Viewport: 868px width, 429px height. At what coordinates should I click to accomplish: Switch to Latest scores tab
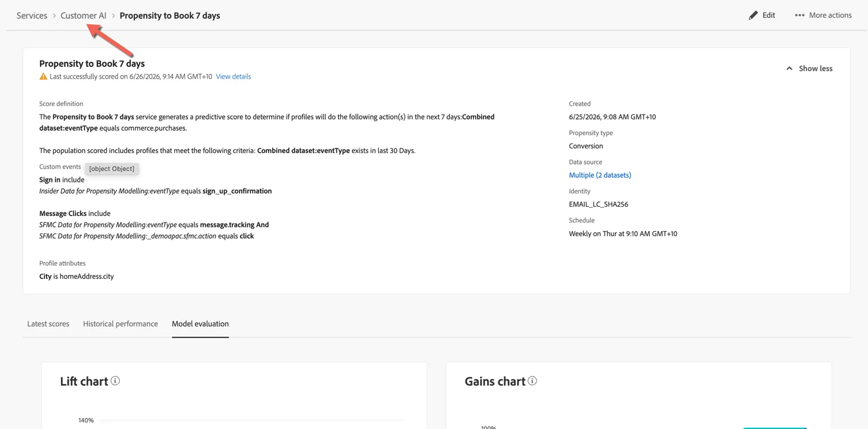coord(48,324)
